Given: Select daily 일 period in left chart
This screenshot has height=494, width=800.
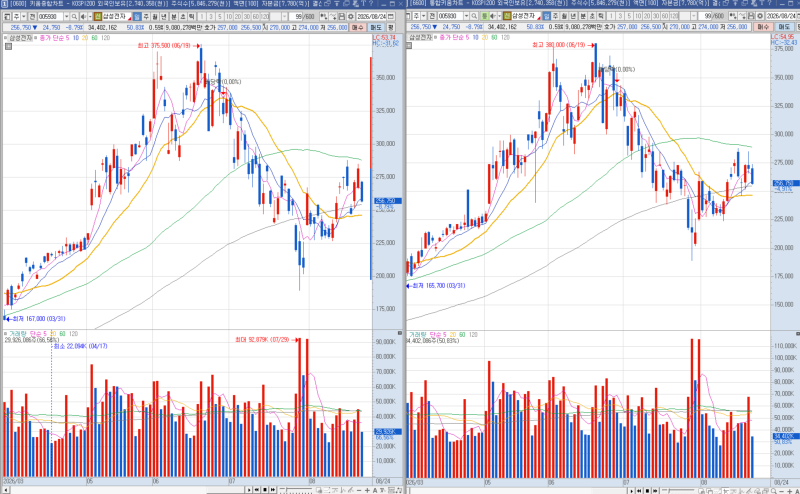Looking at the screenshot, I should pyautogui.click(x=137, y=16).
